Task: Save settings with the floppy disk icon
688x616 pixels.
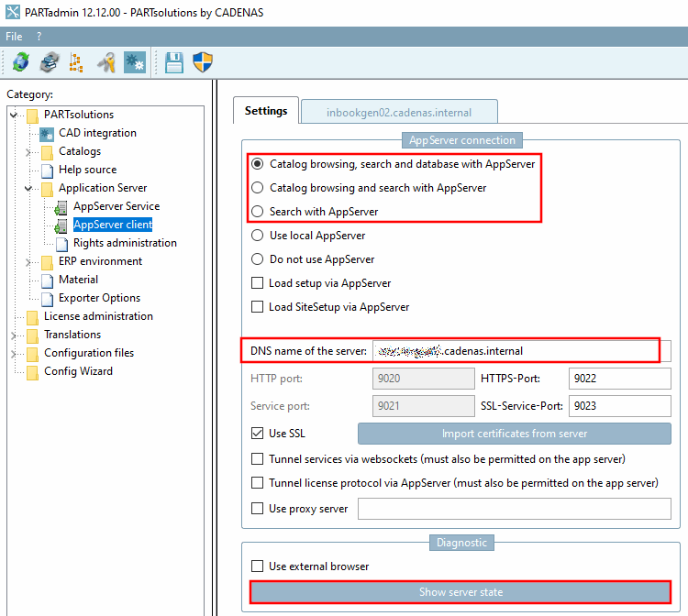Action: [174, 62]
